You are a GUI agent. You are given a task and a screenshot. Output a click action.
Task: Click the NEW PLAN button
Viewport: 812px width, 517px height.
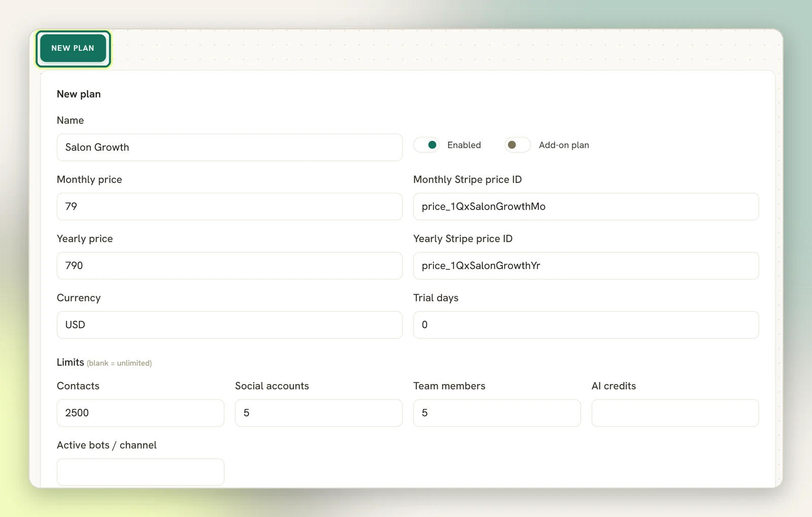(73, 48)
